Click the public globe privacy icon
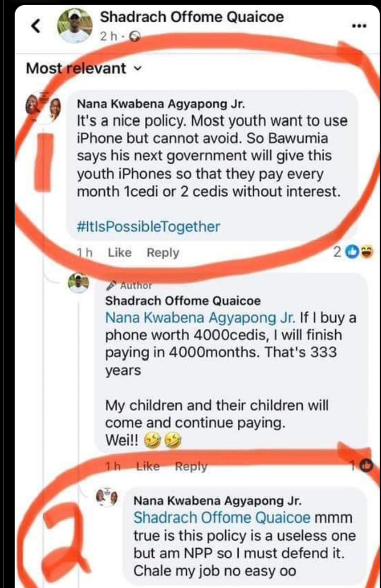 click(x=135, y=36)
